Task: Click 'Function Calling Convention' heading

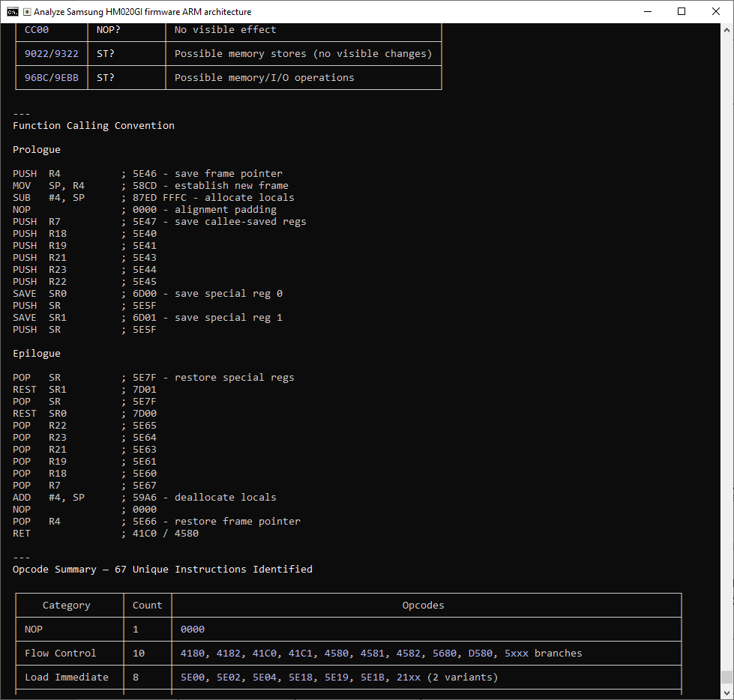Action: point(94,125)
